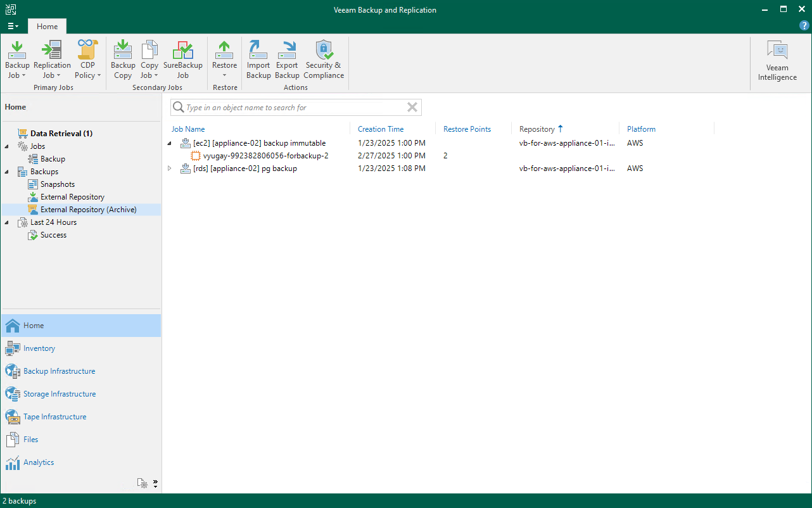
Task: Open the Files view
Action: 81,440
